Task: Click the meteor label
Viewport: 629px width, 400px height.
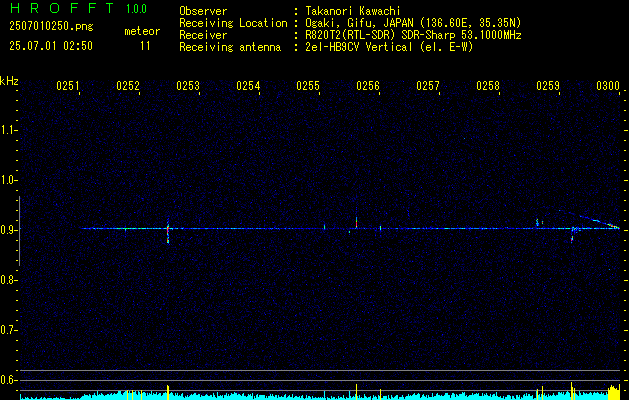Action: [142, 31]
